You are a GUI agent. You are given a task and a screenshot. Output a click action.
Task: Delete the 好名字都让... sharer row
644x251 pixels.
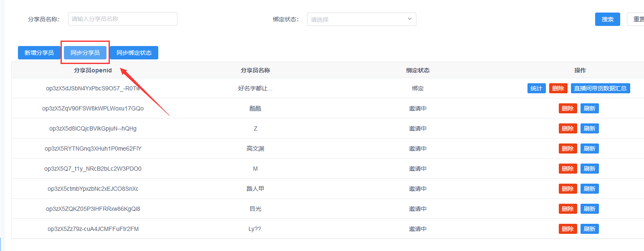(x=558, y=88)
